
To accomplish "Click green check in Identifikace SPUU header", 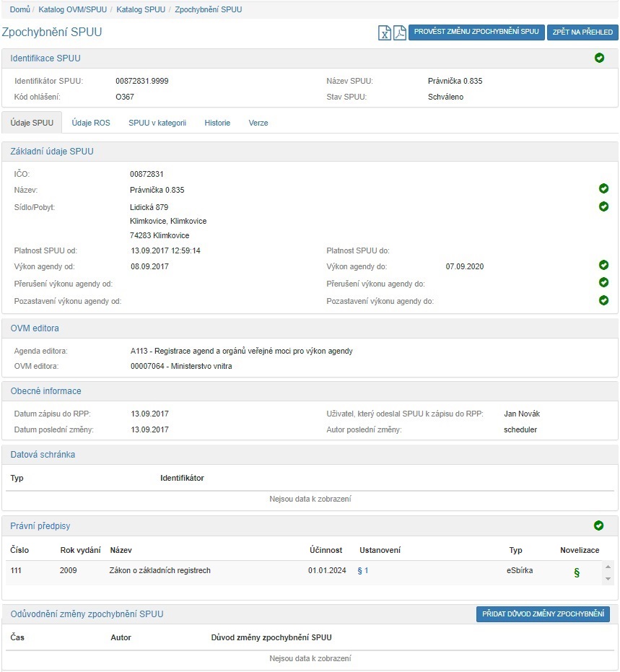I will pos(599,58).
